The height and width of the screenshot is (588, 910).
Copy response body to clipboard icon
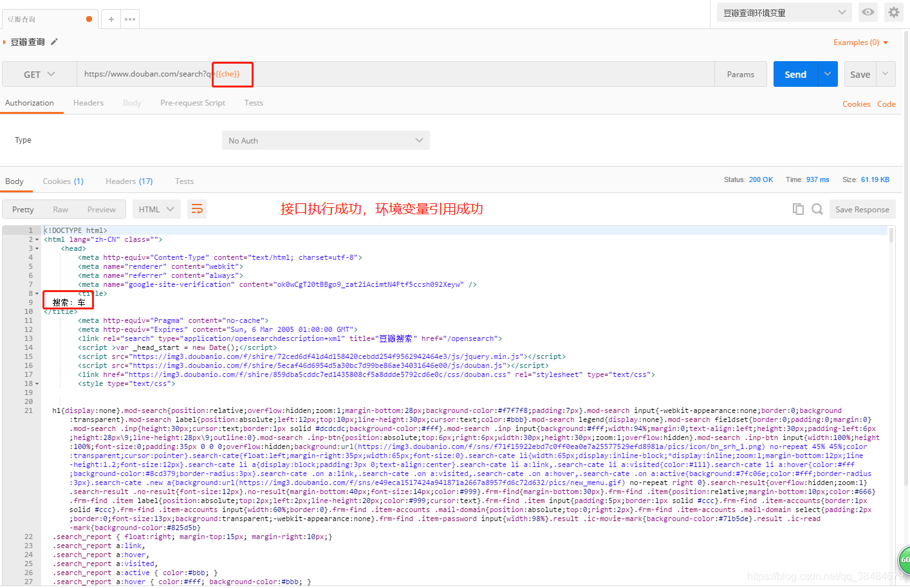(x=798, y=209)
